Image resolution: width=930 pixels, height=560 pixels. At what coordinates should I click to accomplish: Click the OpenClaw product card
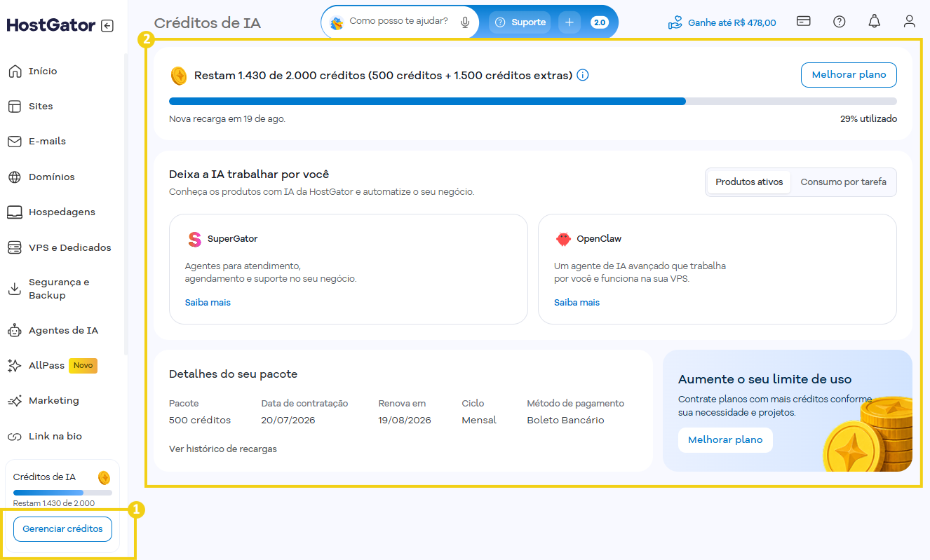[717, 269]
